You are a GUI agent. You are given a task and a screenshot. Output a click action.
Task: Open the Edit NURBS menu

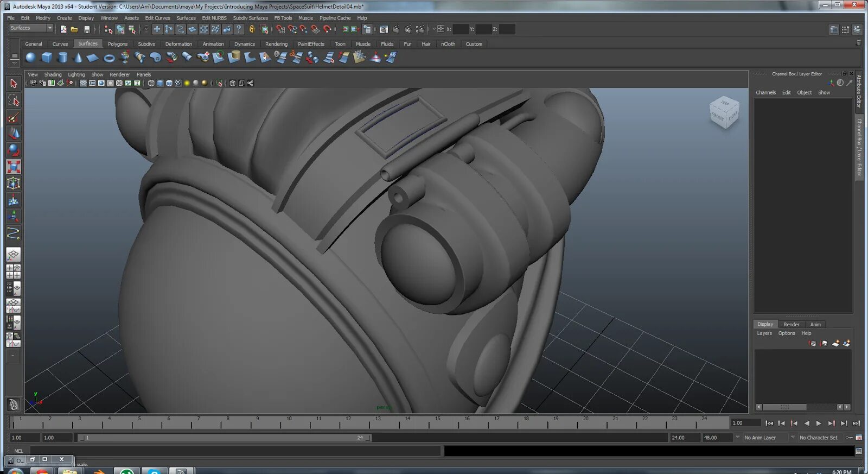coord(214,18)
